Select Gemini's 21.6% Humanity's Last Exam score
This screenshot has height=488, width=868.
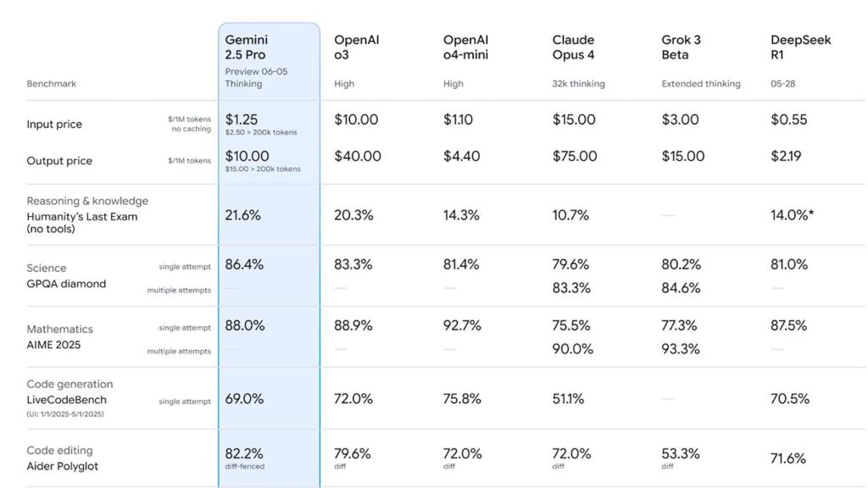pos(242,215)
